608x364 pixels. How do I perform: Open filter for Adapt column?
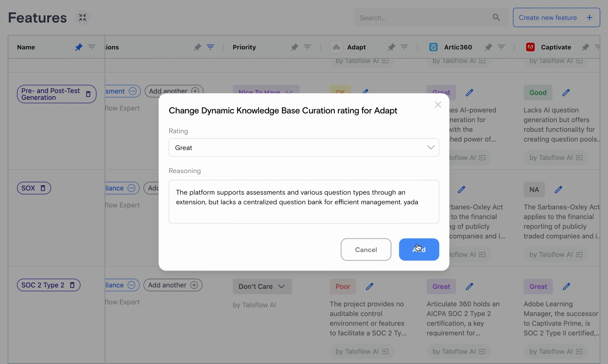[404, 47]
